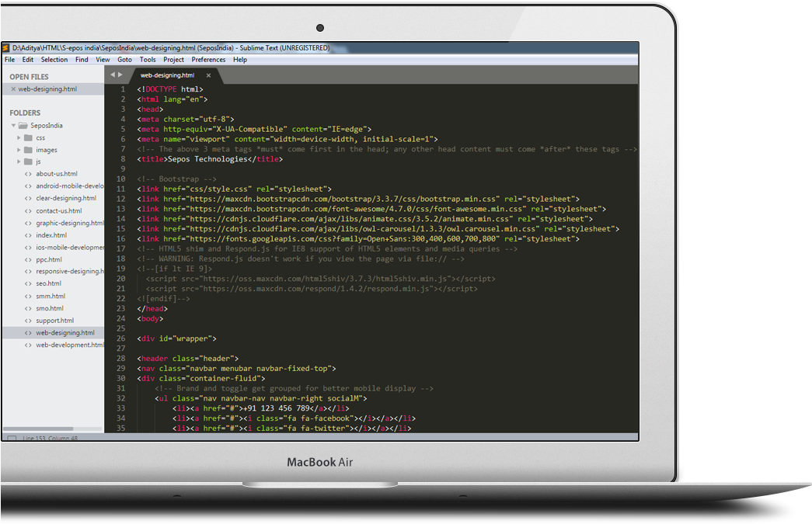This screenshot has width=812, height=524.
Task: Click the SeposIndia folder icon
Action: pyautogui.click(x=23, y=126)
